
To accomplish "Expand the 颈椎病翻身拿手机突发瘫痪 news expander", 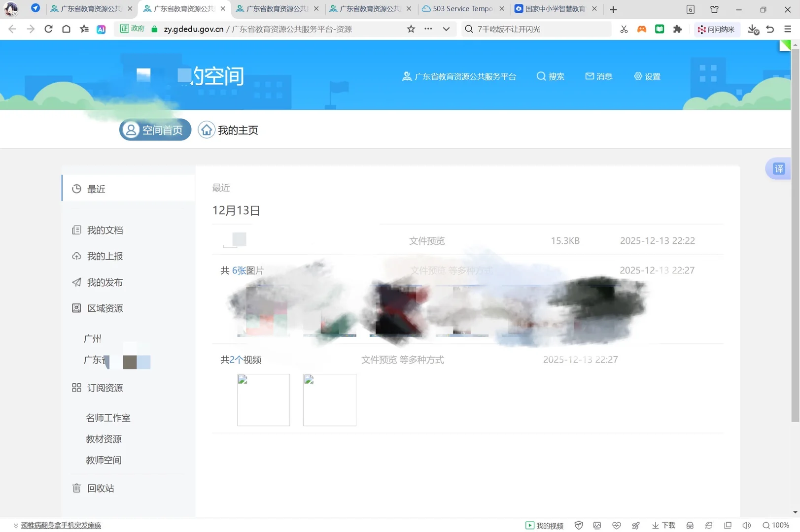I will pyautogui.click(x=16, y=526).
